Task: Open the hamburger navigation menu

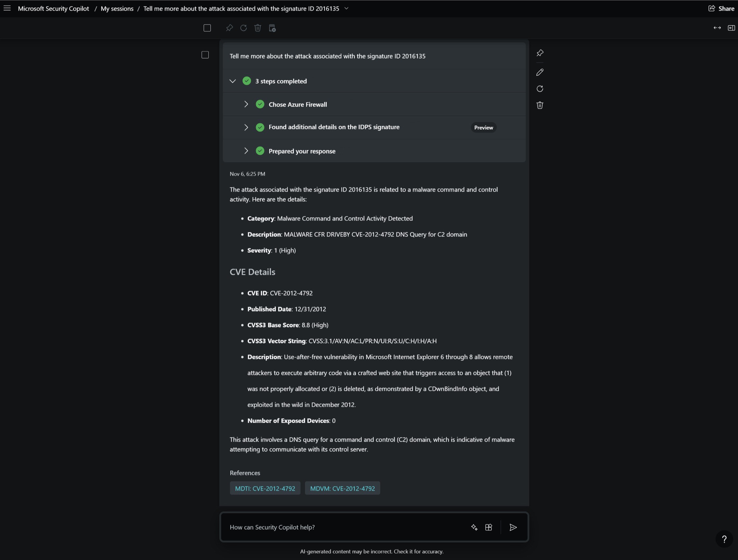Action: click(x=7, y=8)
